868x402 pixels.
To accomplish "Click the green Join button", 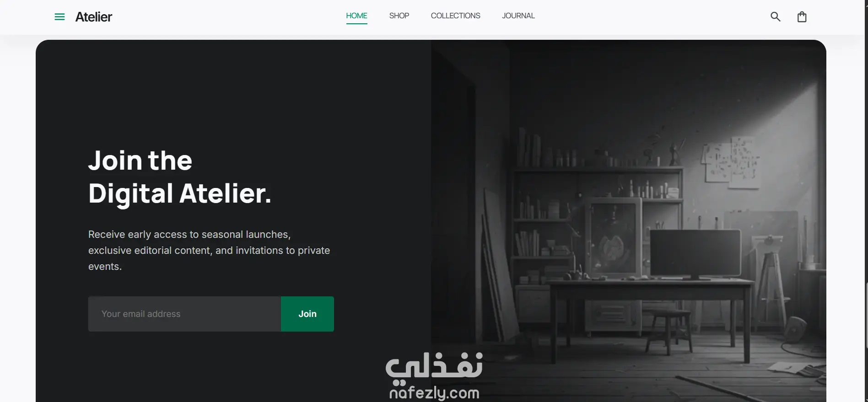I will (x=307, y=314).
